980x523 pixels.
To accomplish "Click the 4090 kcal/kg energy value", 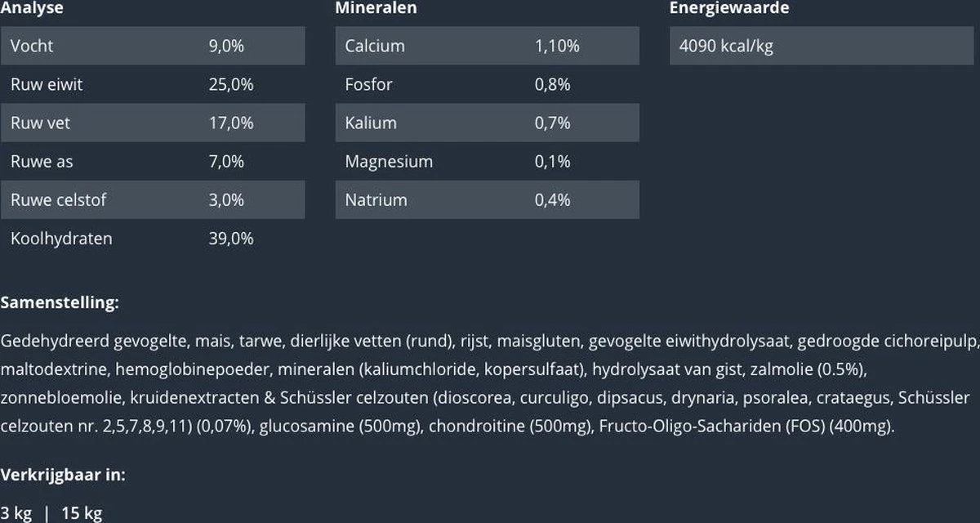I will [x=726, y=46].
